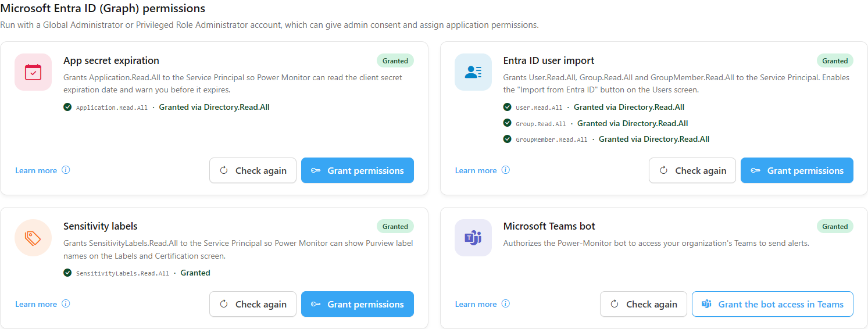
Task: Click the Sensitivity labels heading
Action: [x=101, y=226]
